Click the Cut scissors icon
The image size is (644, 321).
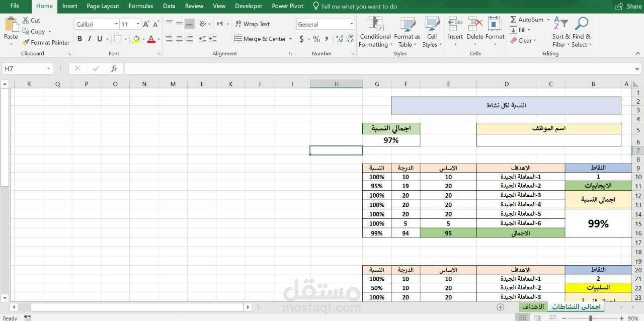tap(26, 21)
